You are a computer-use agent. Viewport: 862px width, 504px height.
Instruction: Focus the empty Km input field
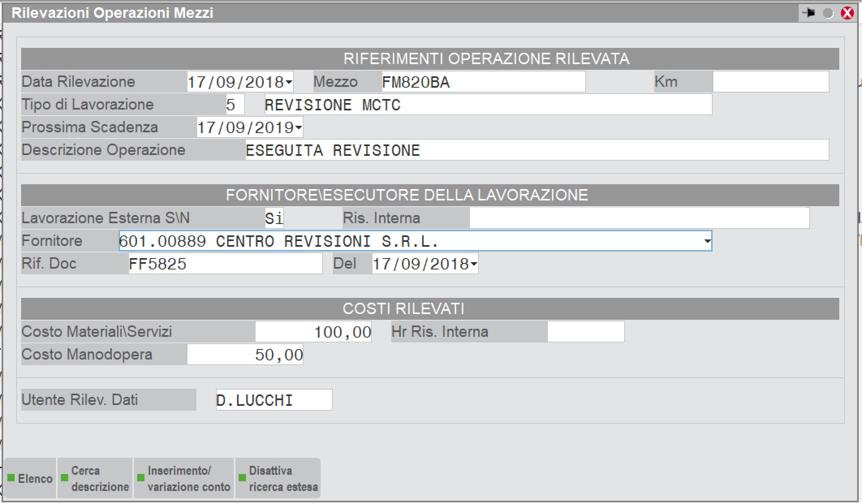coord(770,82)
